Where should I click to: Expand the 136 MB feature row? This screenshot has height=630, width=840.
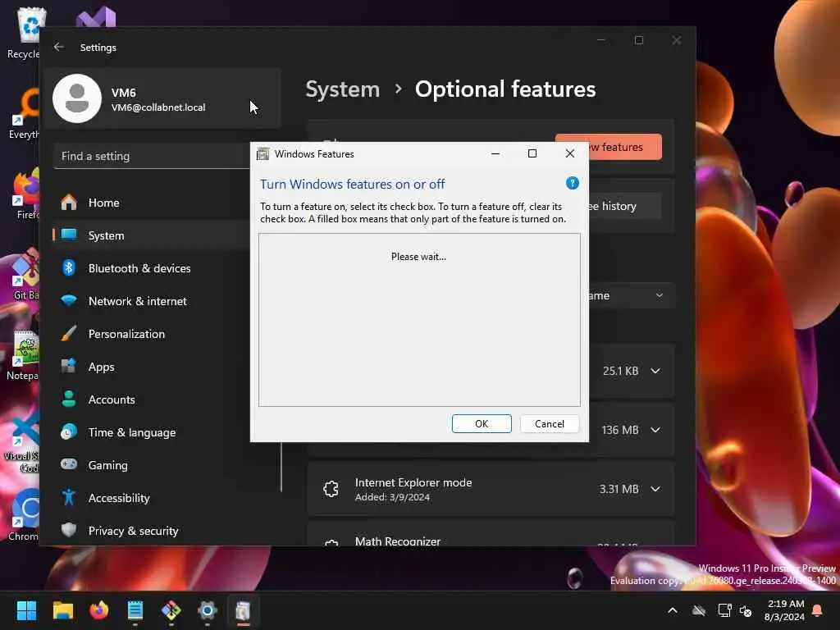point(655,430)
